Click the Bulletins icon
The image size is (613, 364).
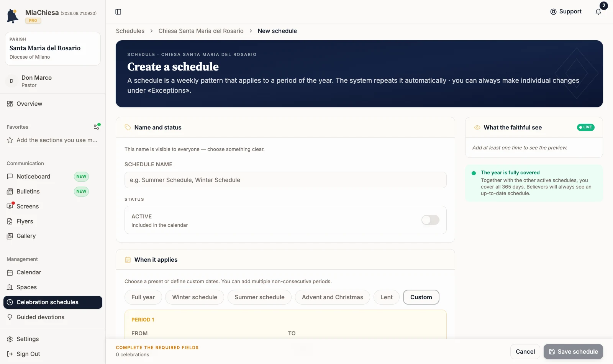click(x=10, y=192)
